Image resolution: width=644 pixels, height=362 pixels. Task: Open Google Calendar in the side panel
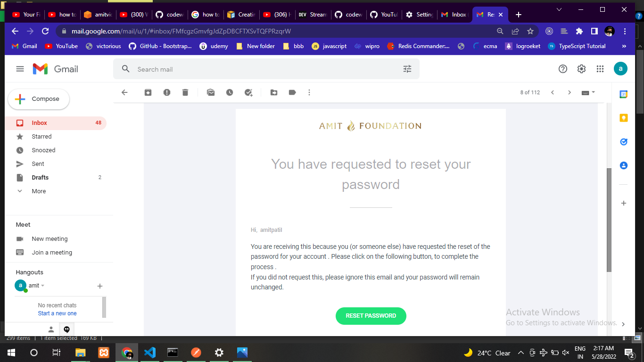click(623, 94)
